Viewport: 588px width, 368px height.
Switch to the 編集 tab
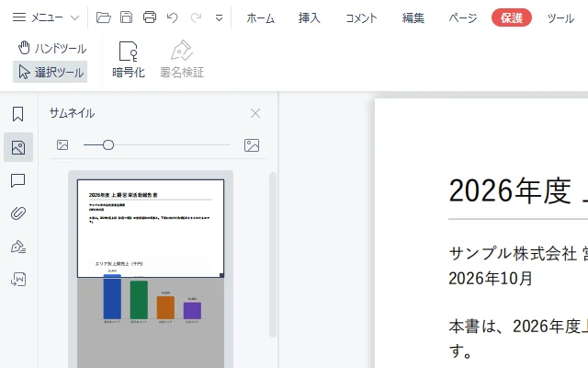pyautogui.click(x=413, y=18)
